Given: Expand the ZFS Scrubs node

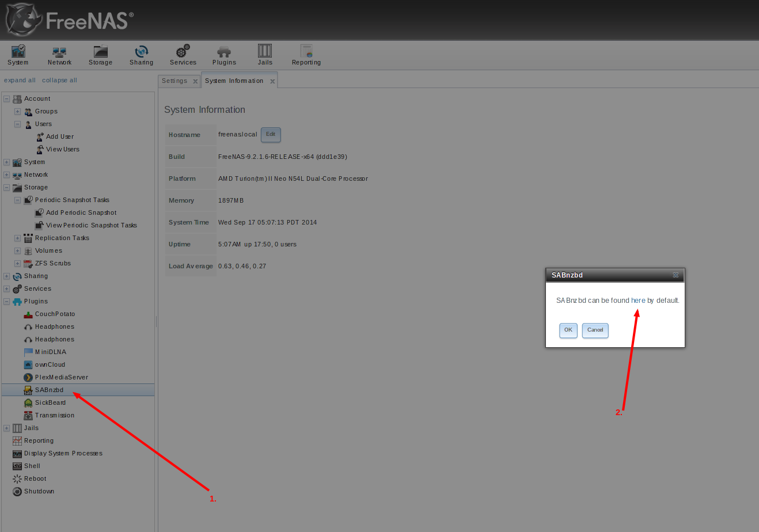Looking at the screenshot, I should 17,264.
